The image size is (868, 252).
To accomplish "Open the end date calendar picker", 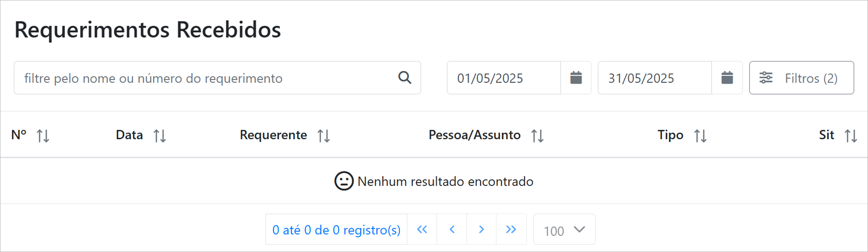I will point(727,78).
